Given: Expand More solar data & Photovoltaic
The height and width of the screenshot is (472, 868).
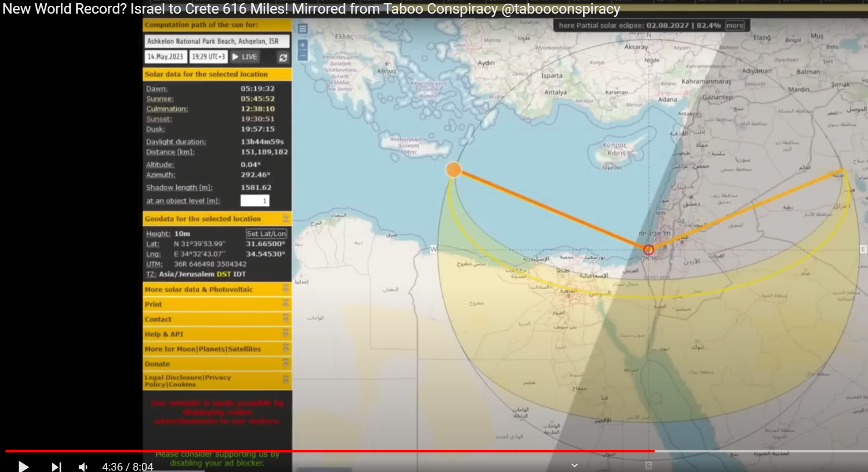Looking at the screenshot, I should tap(285, 289).
